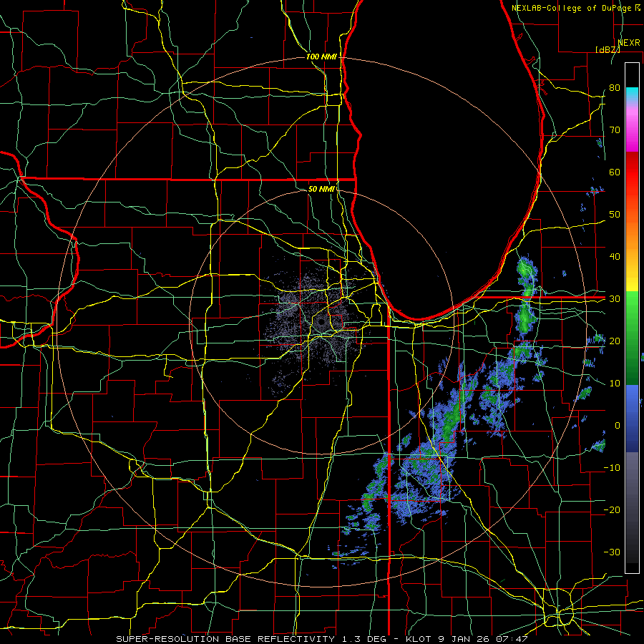
Task: Click the '100 NMI' range ring label
Action: click(x=321, y=57)
